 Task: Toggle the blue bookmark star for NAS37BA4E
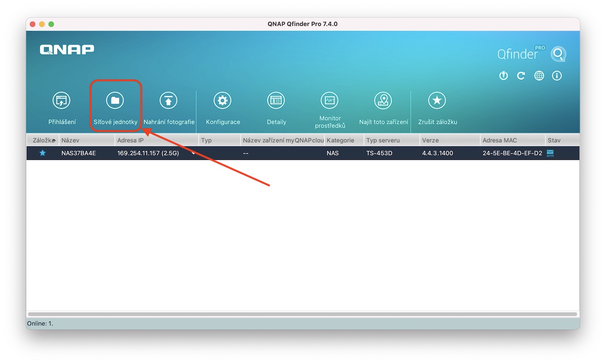point(42,153)
